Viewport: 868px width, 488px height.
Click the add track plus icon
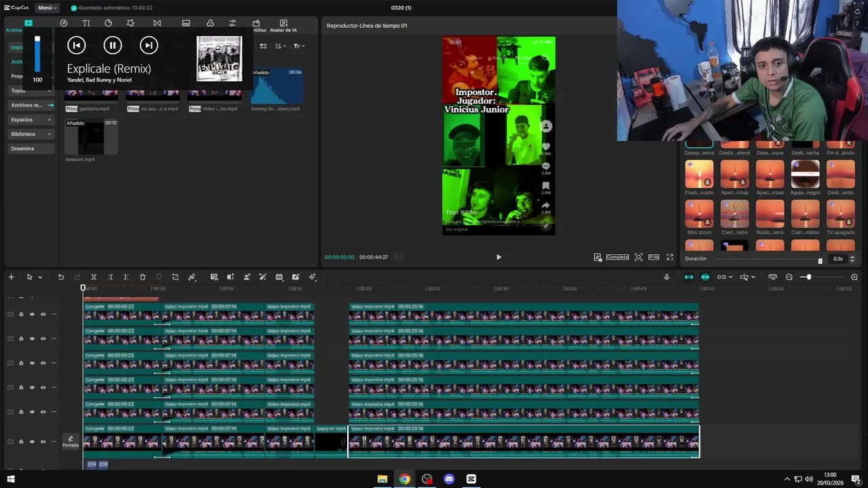click(x=11, y=277)
